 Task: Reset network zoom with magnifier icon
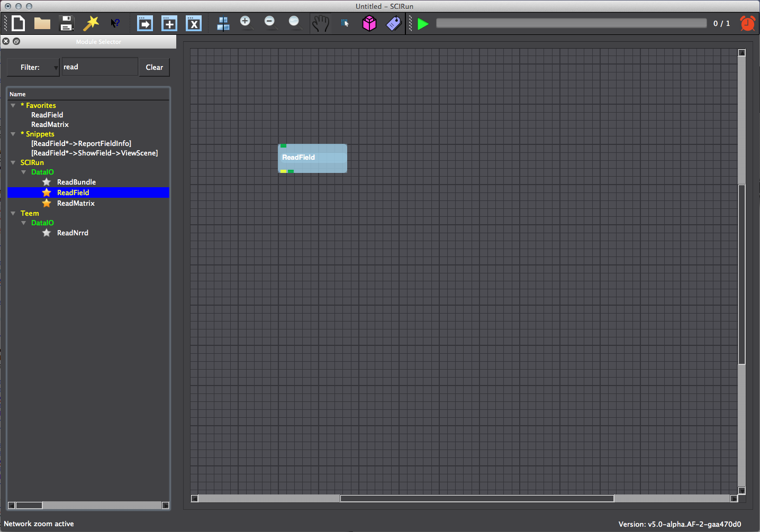click(295, 23)
